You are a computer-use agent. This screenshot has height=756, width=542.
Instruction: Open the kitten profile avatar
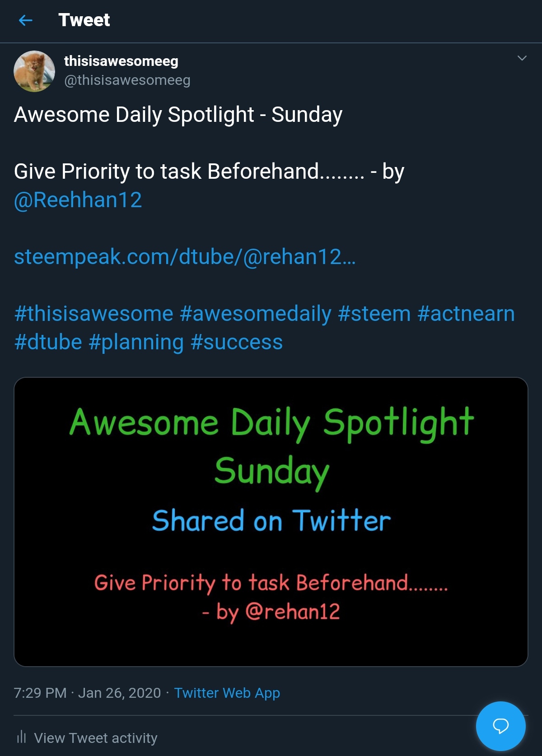click(x=34, y=71)
